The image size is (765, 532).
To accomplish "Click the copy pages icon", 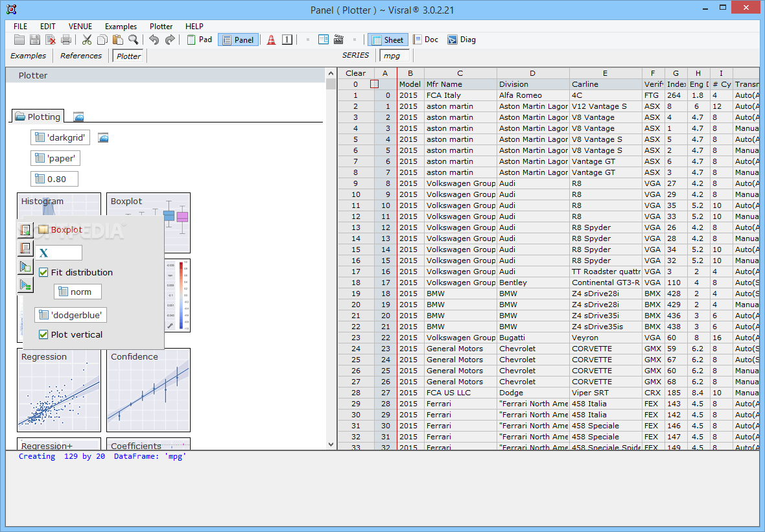I will tap(102, 40).
